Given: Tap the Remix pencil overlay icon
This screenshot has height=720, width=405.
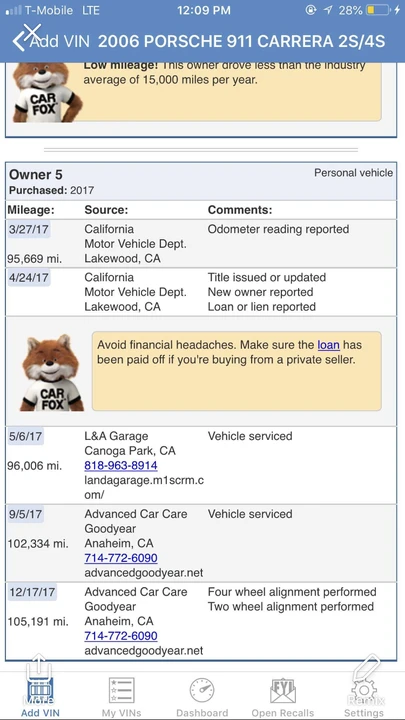Looking at the screenshot, I should click(367, 675).
